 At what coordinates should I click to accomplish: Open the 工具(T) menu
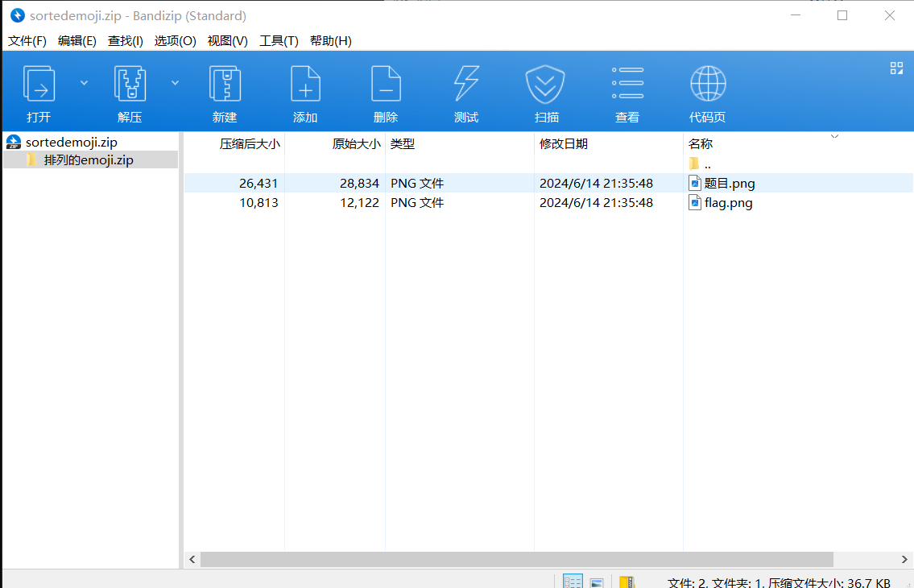(279, 41)
